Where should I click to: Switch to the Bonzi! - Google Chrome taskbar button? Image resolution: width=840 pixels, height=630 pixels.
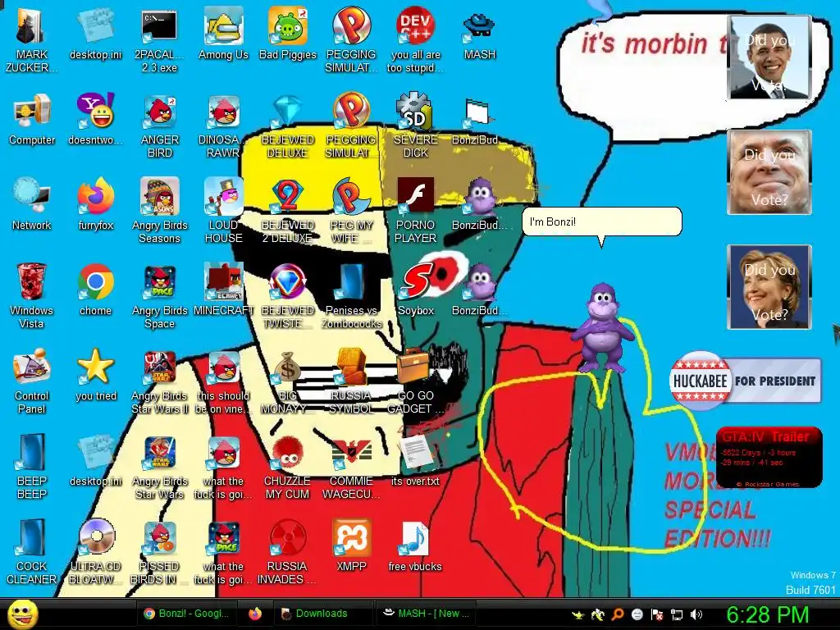coord(186,614)
